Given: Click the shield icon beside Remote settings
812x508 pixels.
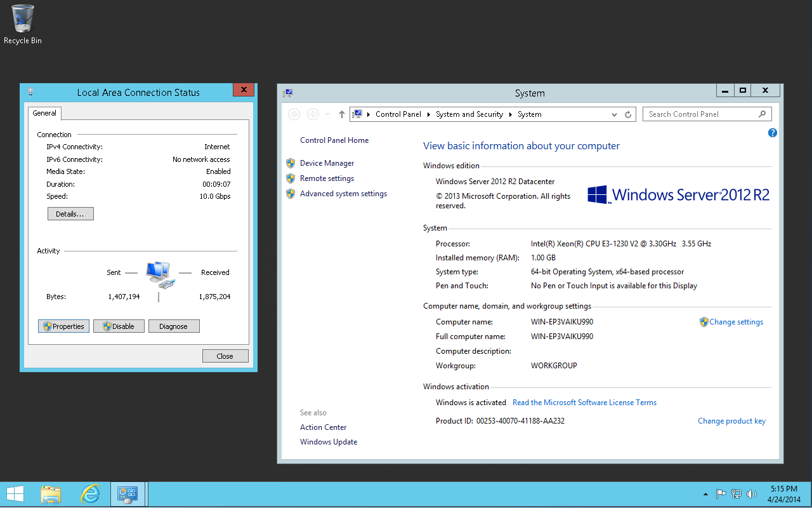Looking at the screenshot, I should [x=291, y=178].
